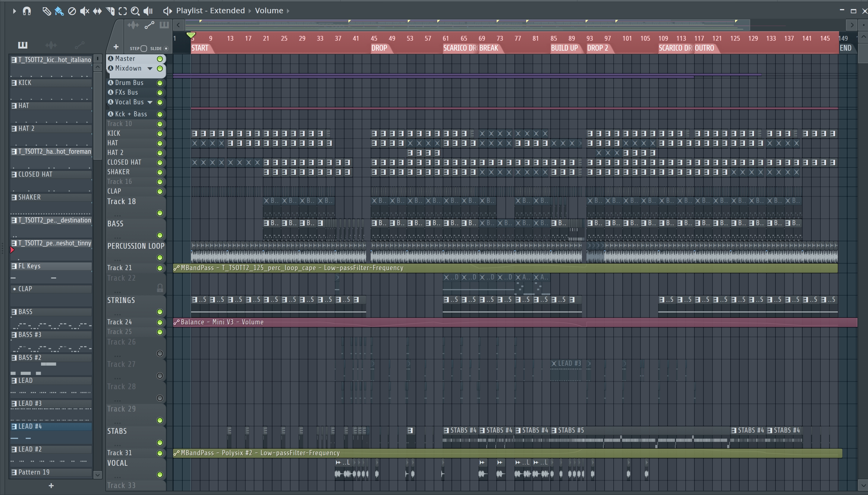
Task: Click the automation icon on Kck + Bass
Action: point(110,114)
